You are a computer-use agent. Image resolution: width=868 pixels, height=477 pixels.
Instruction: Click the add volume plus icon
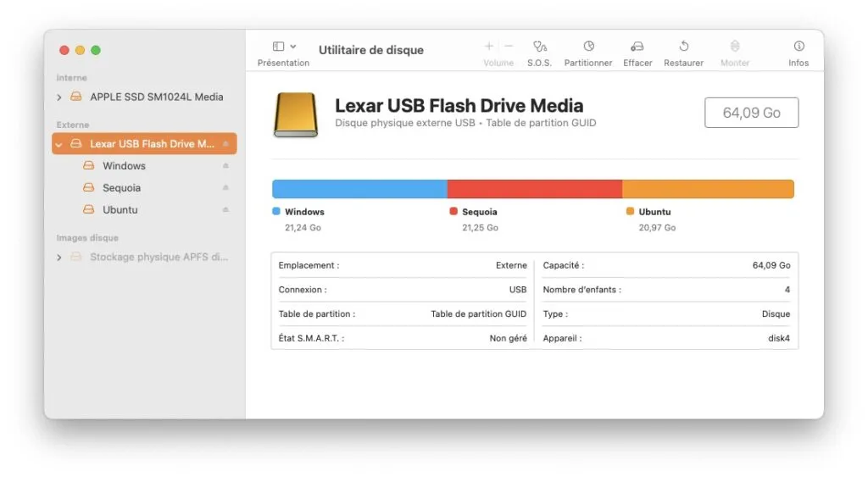pyautogui.click(x=489, y=46)
